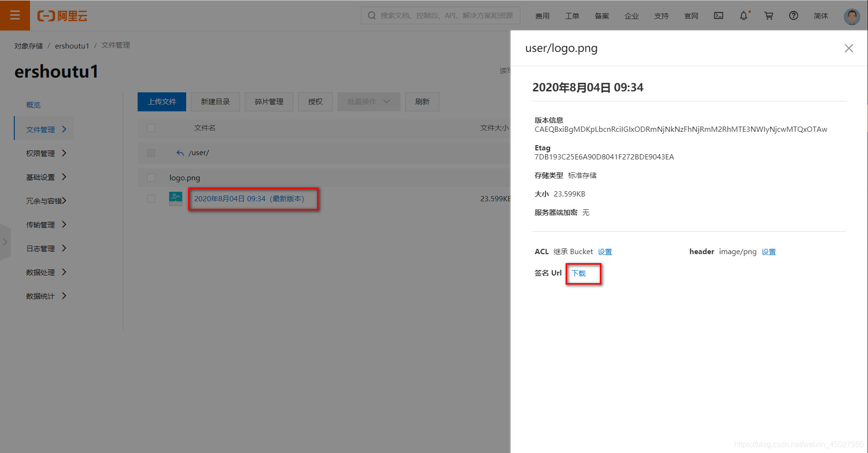868x453 pixels.
Task: Tick the checkbox in the /user/ row
Action: coord(151,153)
